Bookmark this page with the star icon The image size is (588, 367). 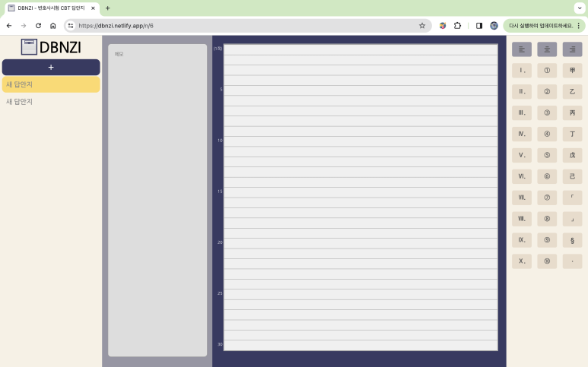pos(422,25)
